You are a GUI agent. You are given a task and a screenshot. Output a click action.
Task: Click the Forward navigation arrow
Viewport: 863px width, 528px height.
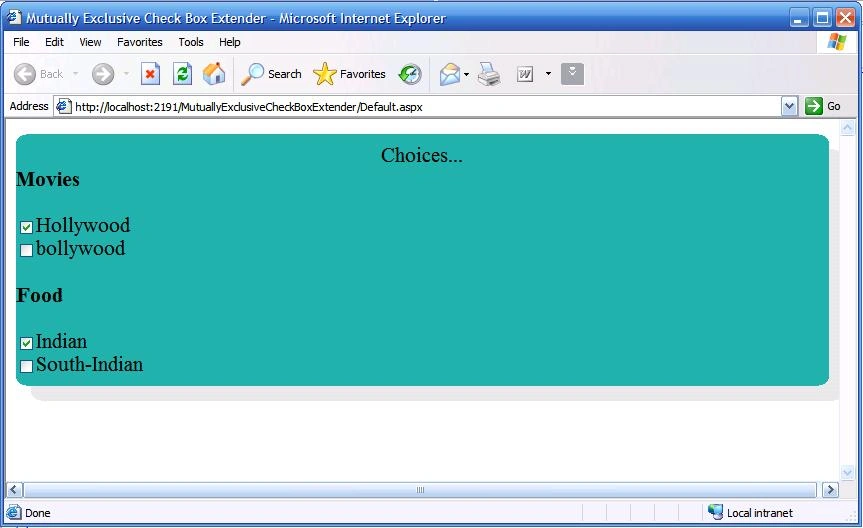tap(103, 74)
